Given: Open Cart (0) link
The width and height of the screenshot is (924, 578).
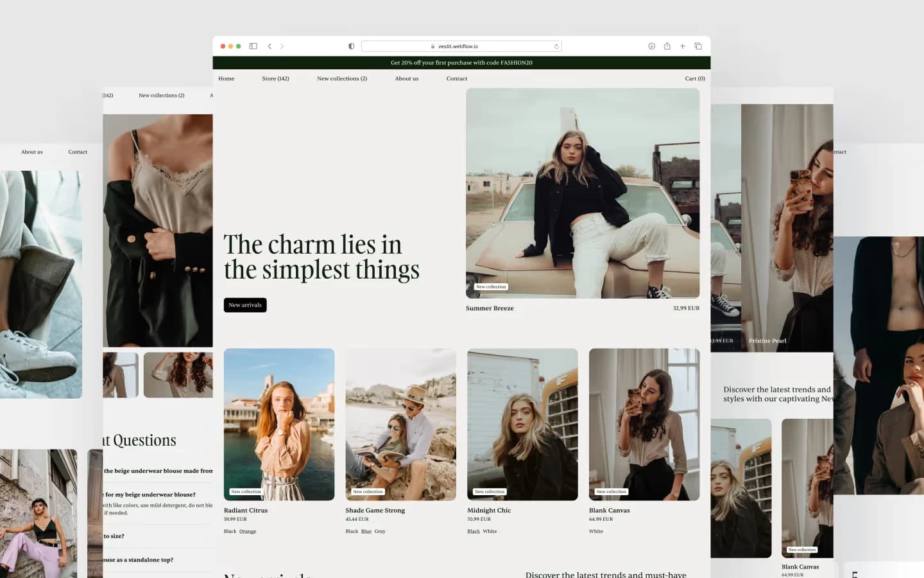Looking at the screenshot, I should point(695,78).
